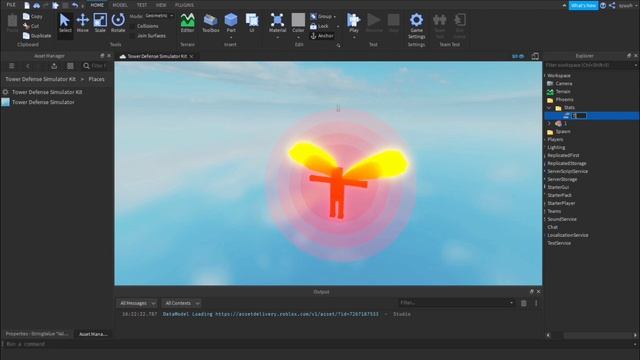
Task: Switch to the HOME ribbon tab
Action: click(97, 5)
